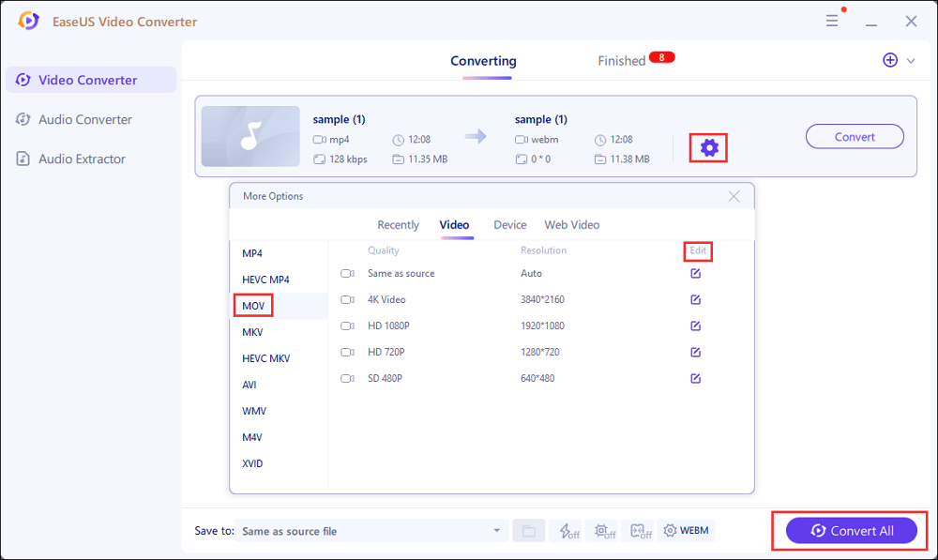Viewport: 938px width, 560px height.
Task: Click edit icon for SD 480P preset
Action: 695,379
